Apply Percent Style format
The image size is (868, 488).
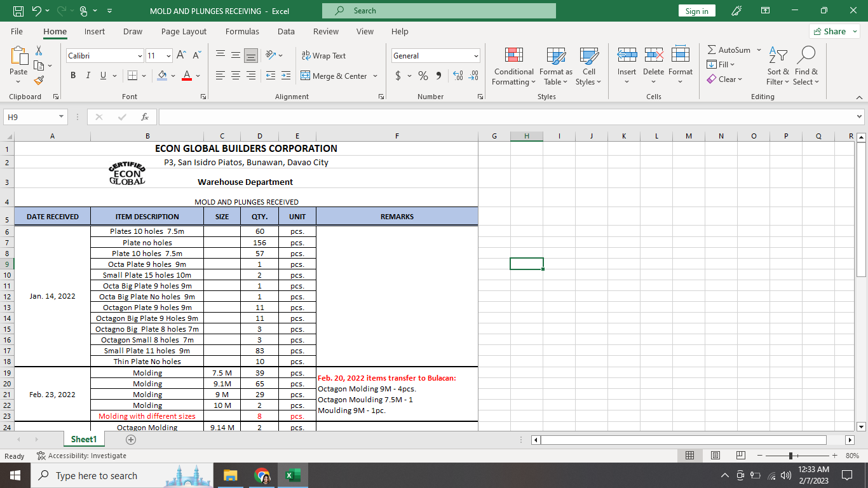tap(423, 76)
